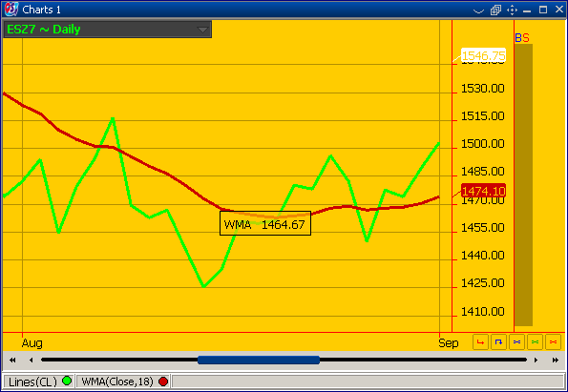Click the blue crossover icon button
The image size is (568, 392).
point(516,342)
